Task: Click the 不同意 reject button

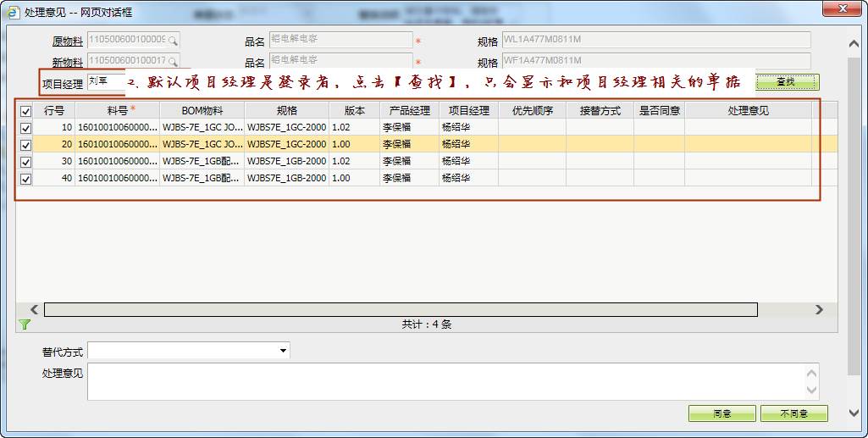Action: click(x=793, y=413)
